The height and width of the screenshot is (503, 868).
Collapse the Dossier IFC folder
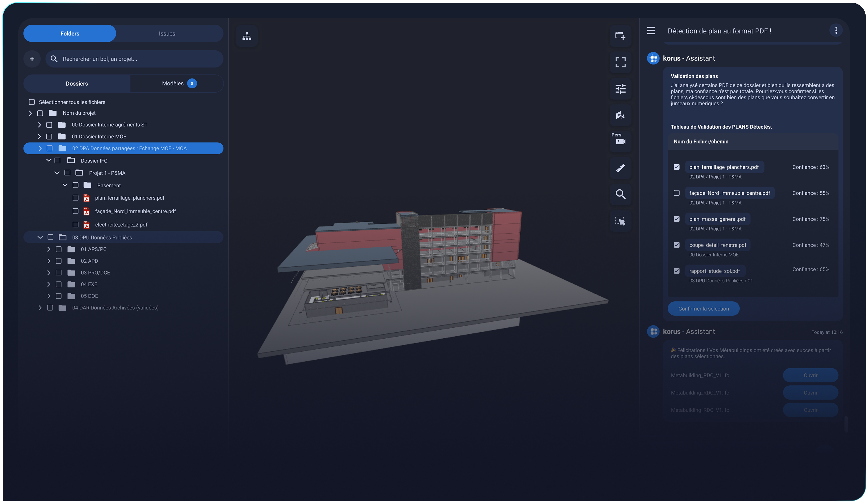(49, 160)
